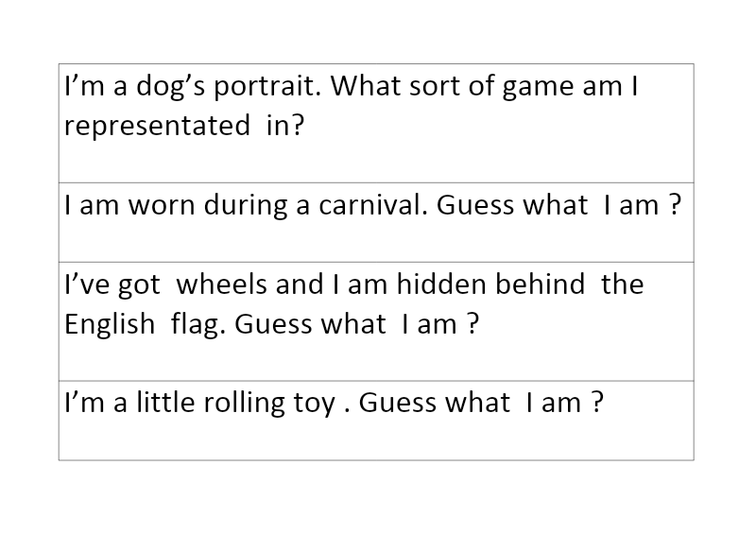Click the word "behind" in third row
756x534 pixels.
540,284
